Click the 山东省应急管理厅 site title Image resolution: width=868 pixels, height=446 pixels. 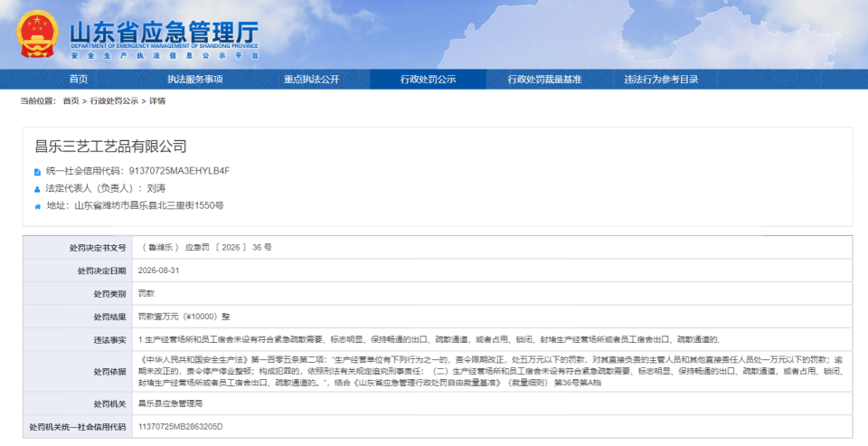(164, 33)
